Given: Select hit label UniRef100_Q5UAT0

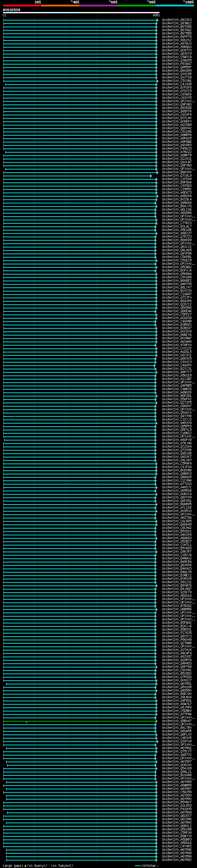Looking at the screenshot, I should 176,412.
